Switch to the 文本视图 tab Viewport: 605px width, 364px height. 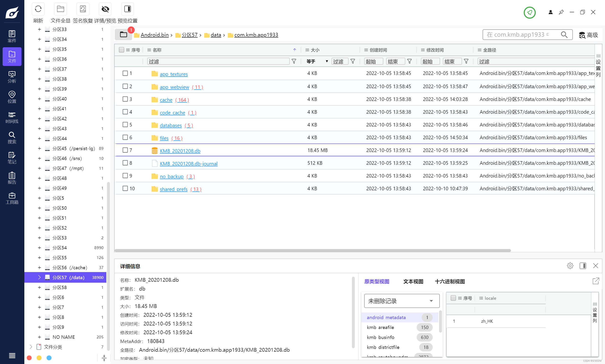pos(413,281)
